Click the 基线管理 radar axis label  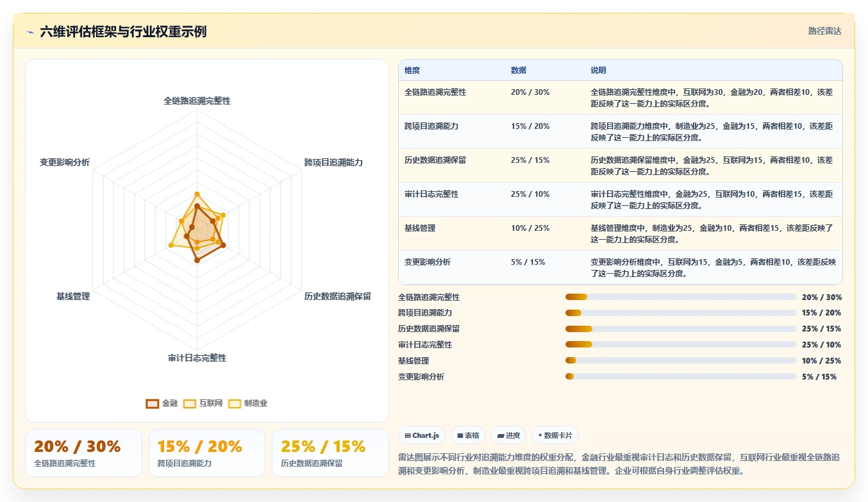73,297
